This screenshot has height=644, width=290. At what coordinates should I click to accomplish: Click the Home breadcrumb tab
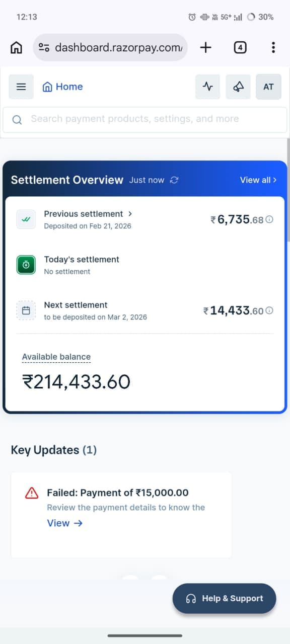[x=62, y=87]
